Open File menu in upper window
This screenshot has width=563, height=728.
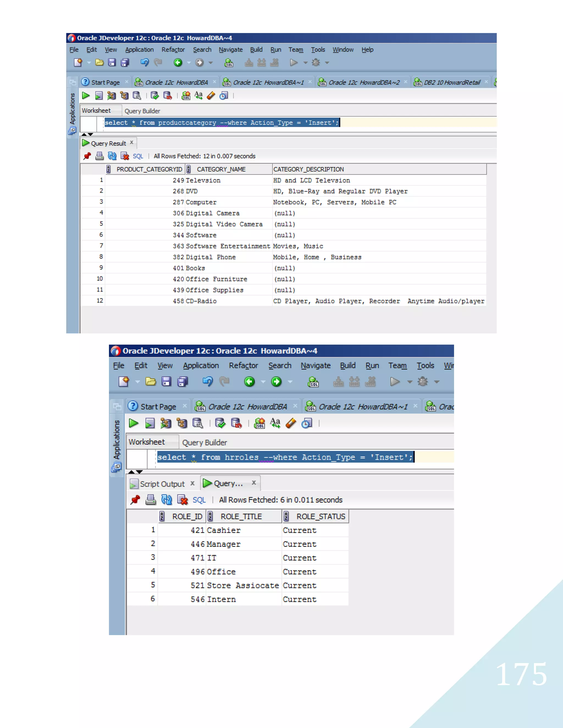pos(74,50)
